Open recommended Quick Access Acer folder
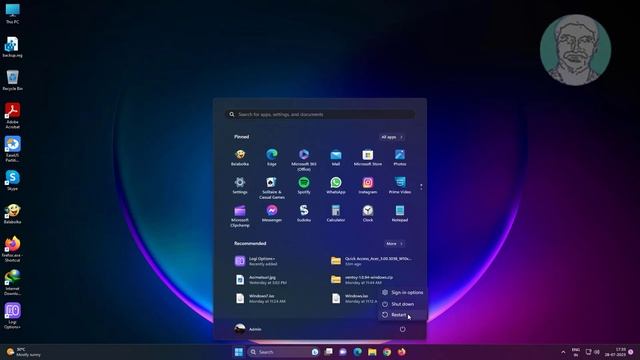The image size is (640, 360). click(371, 261)
